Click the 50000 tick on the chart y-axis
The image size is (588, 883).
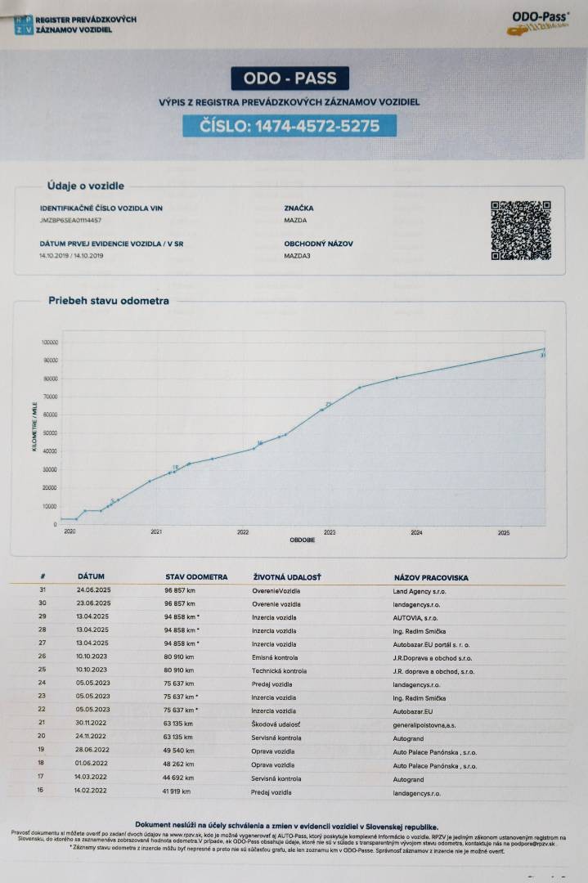(x=50, y=433)
